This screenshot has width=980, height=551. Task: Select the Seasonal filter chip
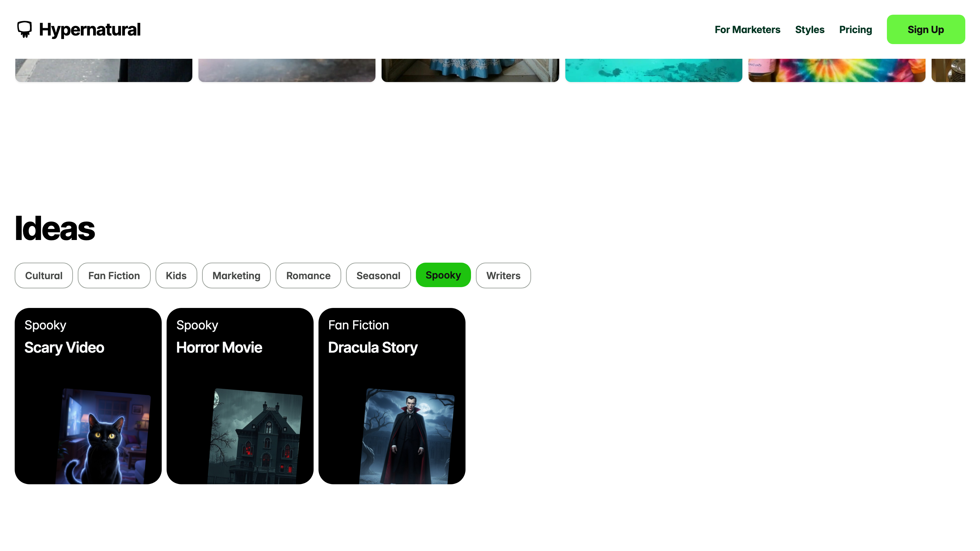tap(378, 275)
